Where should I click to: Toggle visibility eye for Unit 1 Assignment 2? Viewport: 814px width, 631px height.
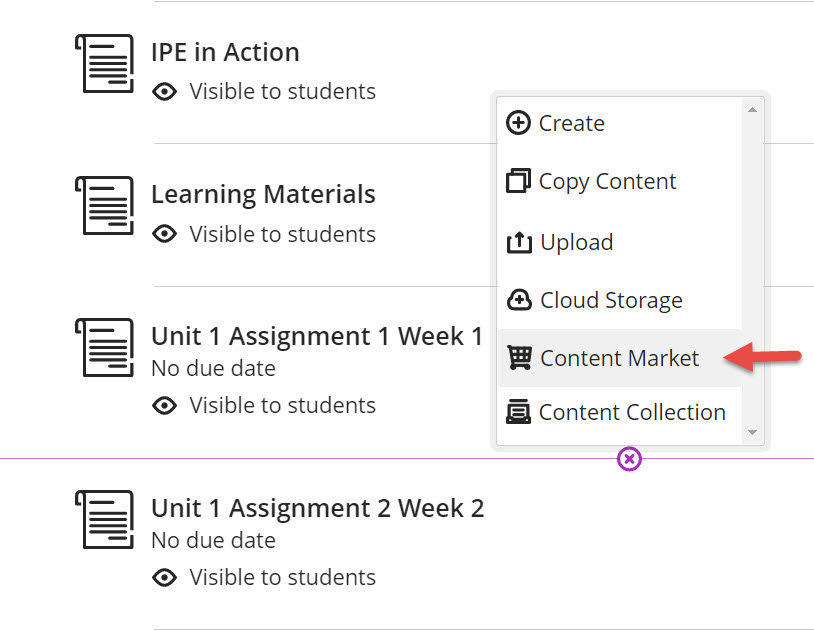[x=164, y=578]
